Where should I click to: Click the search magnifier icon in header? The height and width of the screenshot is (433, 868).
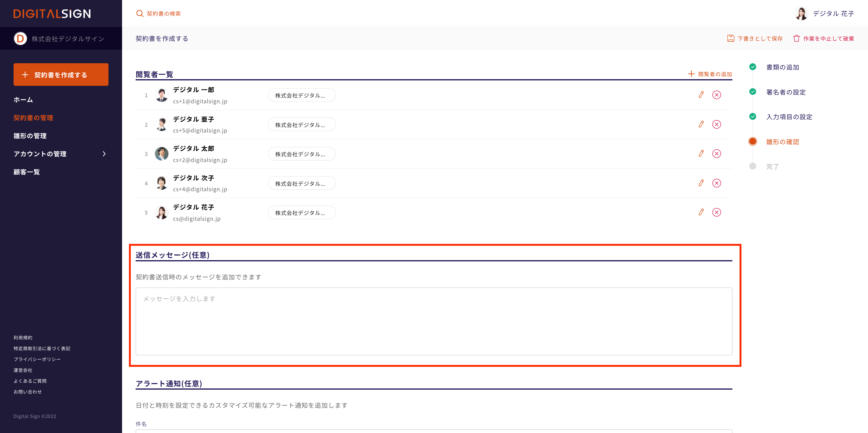140,14
